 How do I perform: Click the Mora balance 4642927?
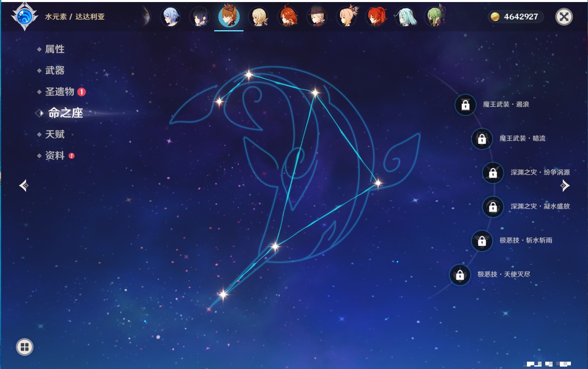click(521, 17)
